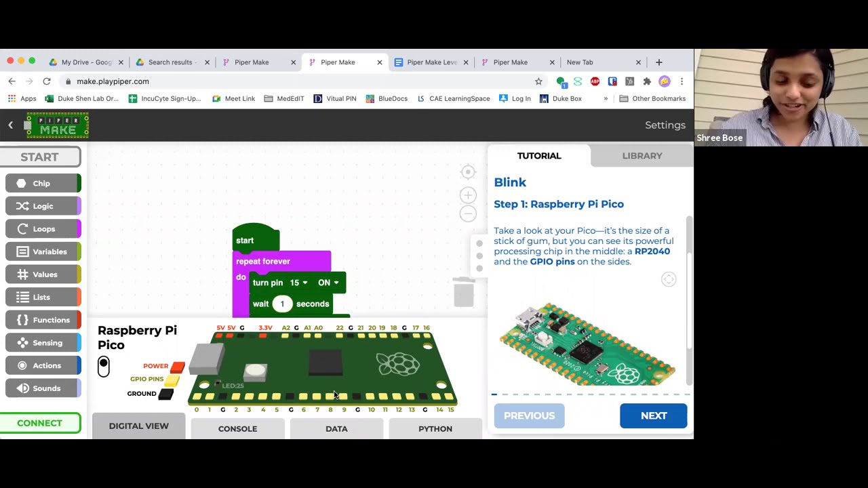This screenshot has height=488, width=868.
Task: Click the three-dot tutorial panel handle
Action: tap(479, 256)
